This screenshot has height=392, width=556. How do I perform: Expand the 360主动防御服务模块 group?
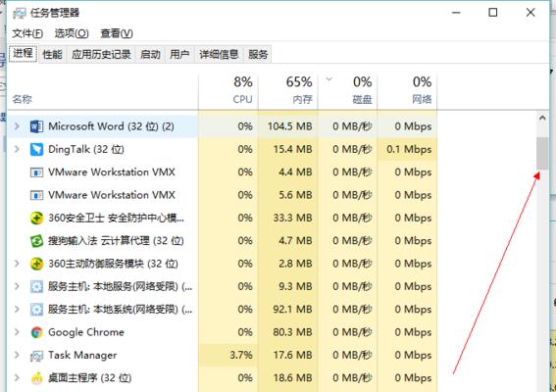coord(17,264)
